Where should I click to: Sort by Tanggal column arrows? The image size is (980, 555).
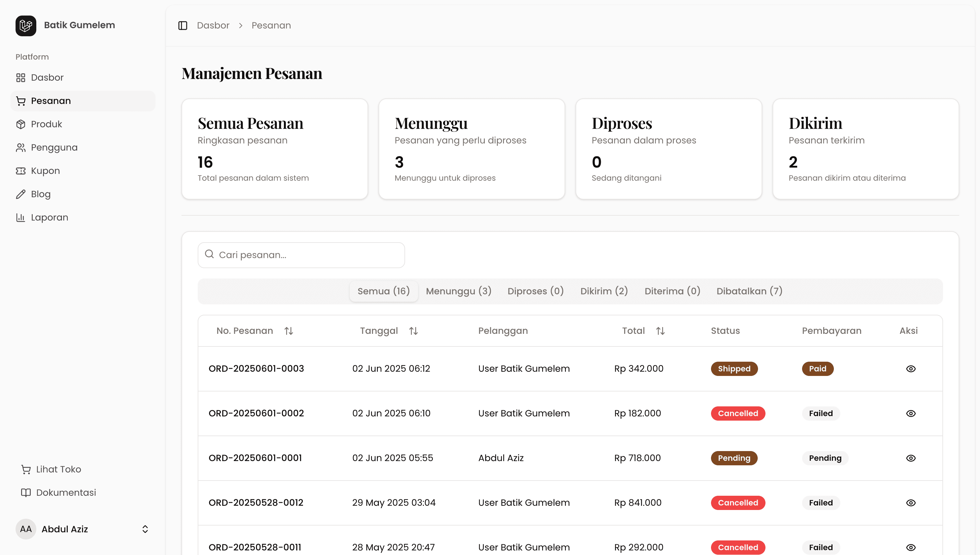point(414,331)
